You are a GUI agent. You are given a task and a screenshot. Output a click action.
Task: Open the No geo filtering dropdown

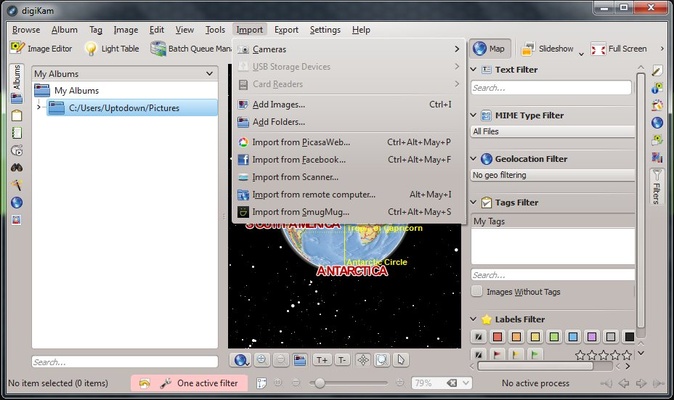552,175
